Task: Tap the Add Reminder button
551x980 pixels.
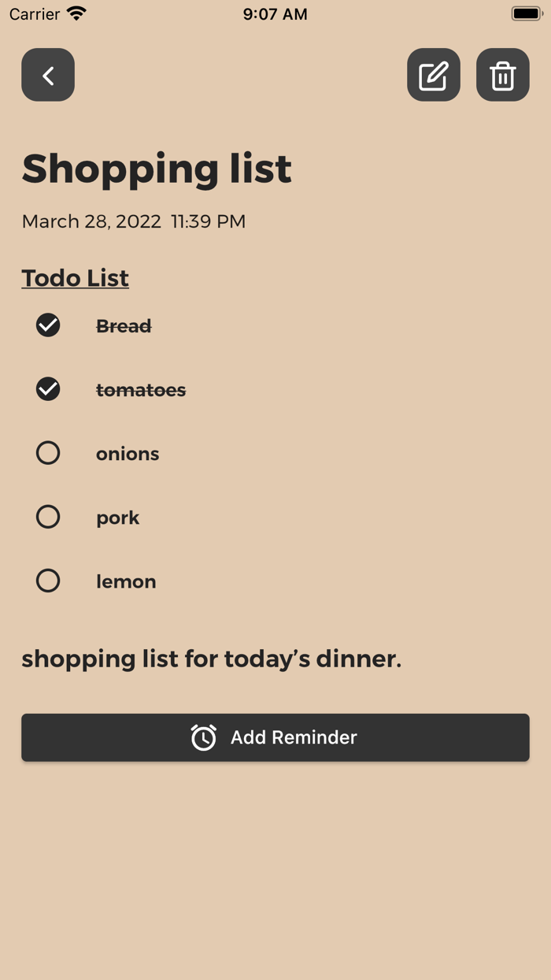Action: click(275, 737)
